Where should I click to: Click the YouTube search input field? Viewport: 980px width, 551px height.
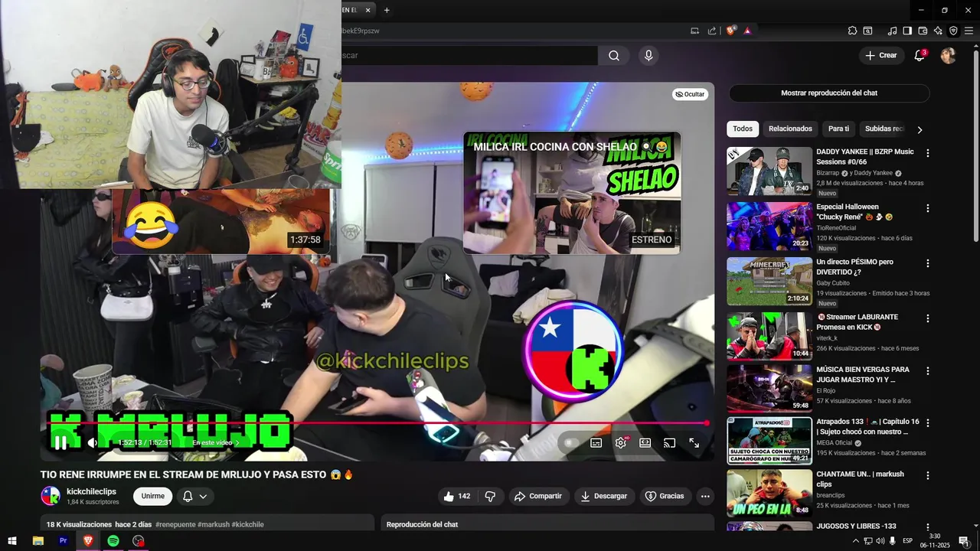pos(469,55)
